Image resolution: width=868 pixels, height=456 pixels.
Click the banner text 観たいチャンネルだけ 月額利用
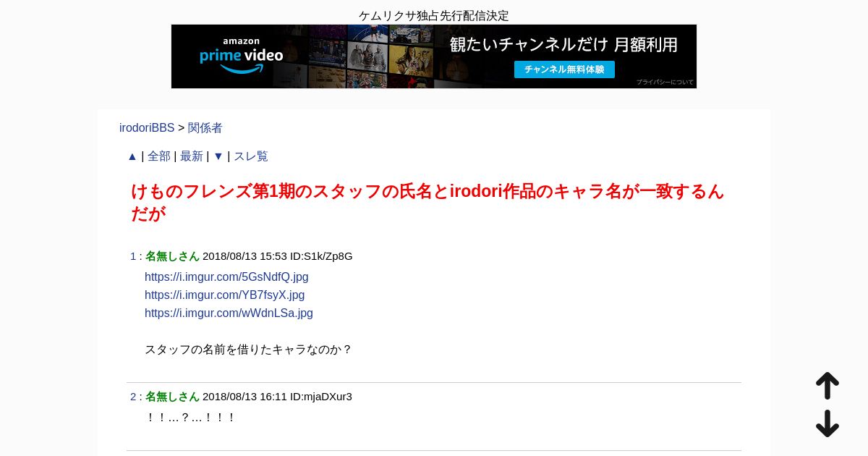[563, 45]
